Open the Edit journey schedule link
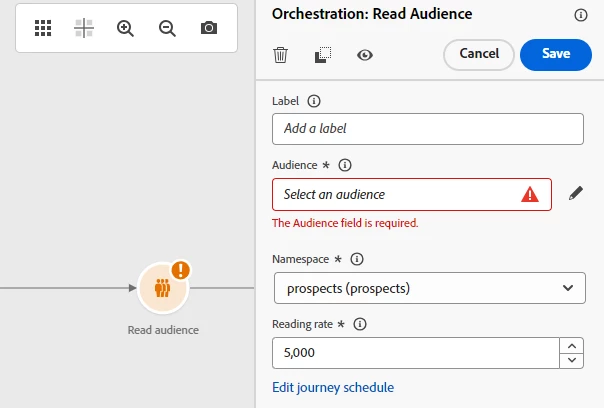The image size is (604, 408). pyautogui.click(x=333, y=387)
